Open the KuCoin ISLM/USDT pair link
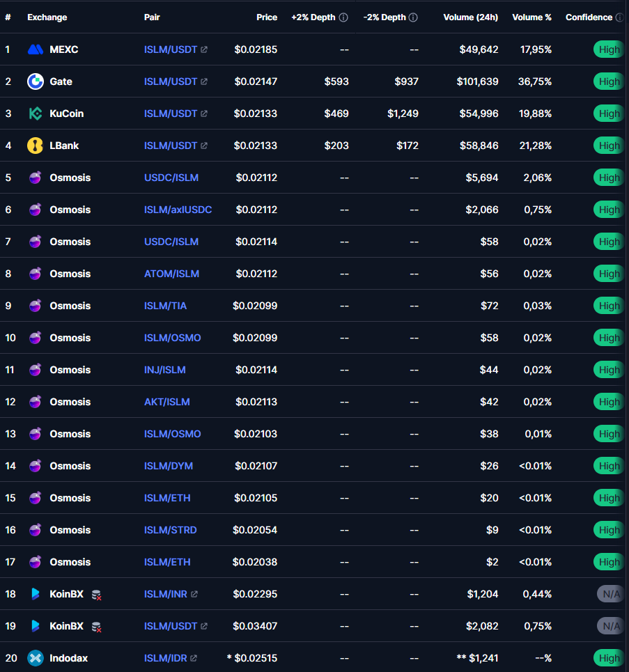This screenshot has width=629, height=672. coord(171,114)
